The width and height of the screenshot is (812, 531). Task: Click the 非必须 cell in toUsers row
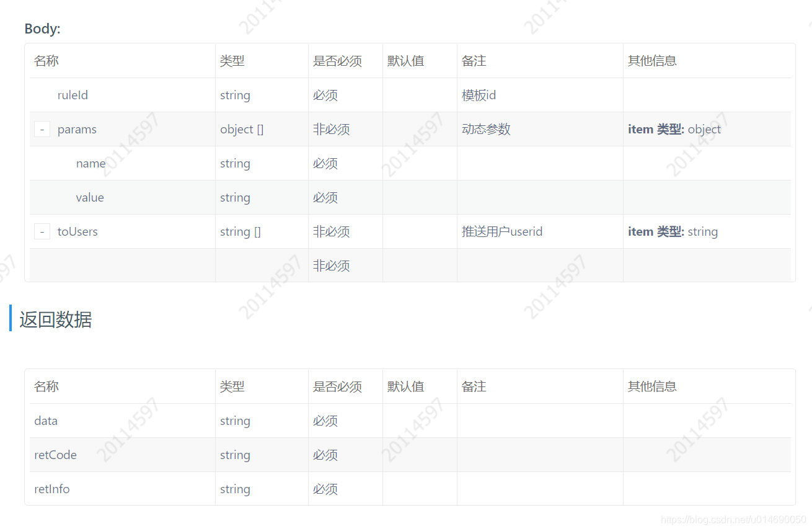332,231
